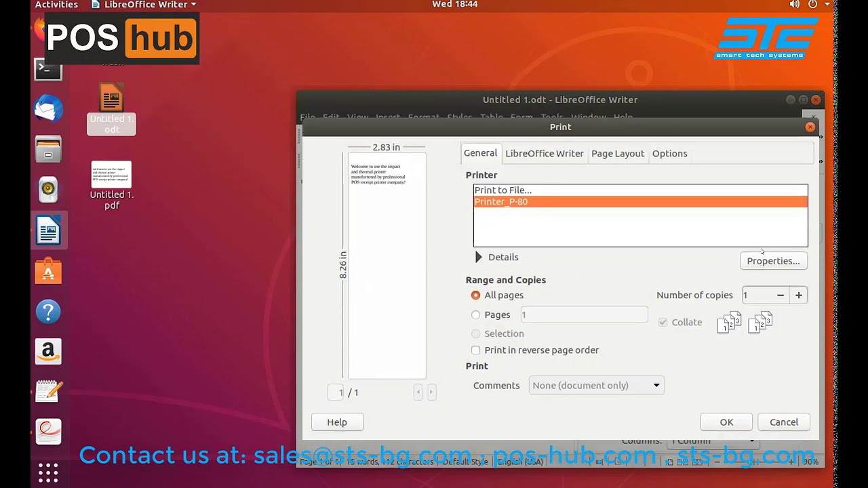Expand the Details disclosure triangle

(x=479, y=258)
